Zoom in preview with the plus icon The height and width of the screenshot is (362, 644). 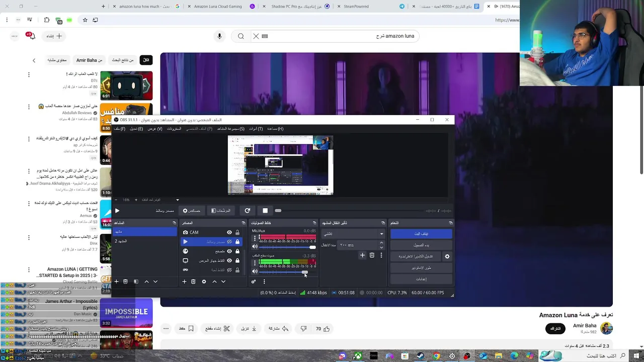click(136, 200)
